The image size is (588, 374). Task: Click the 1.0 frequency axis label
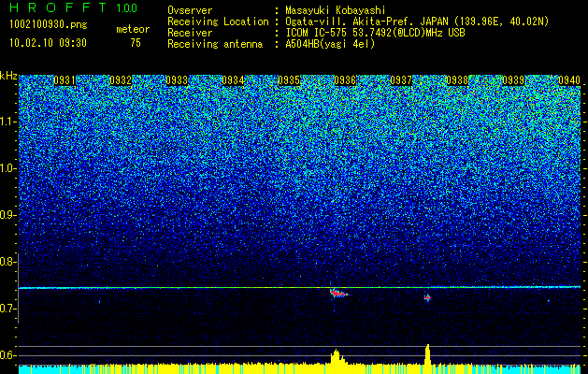click(8, 168)
